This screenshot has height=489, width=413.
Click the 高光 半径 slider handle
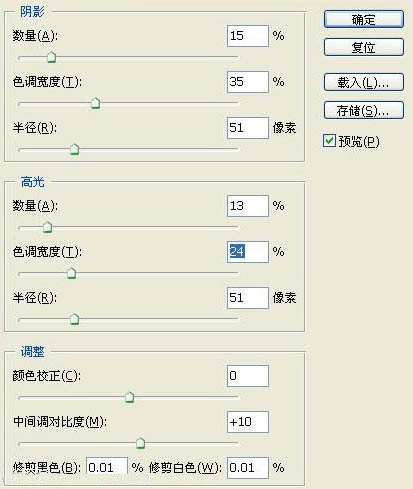[x=75, y=319]
